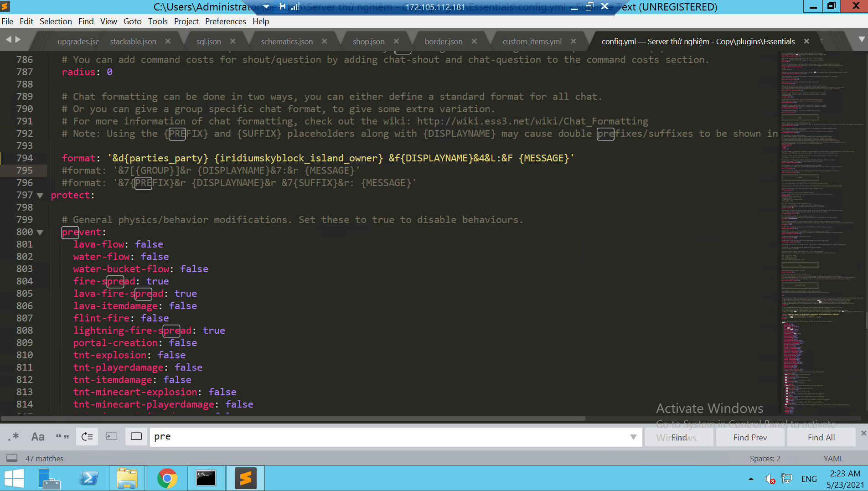This screenshot has width=868, height=491.
Task: Toggle the in-selection search option
Action: pyautogui.click(x=112, y=436)
